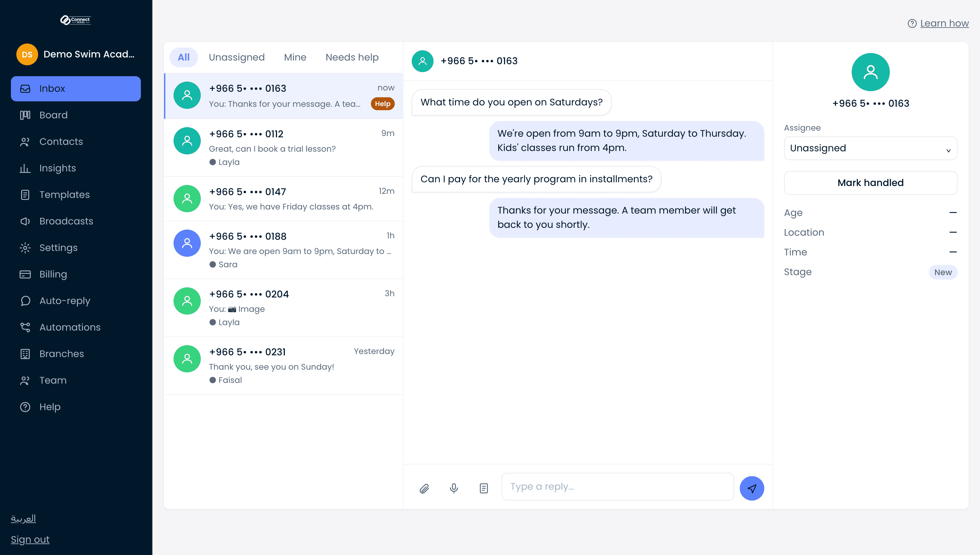Screen dimensions: 980x555
Task: Open the Automations page
Action: coord(76,327)
